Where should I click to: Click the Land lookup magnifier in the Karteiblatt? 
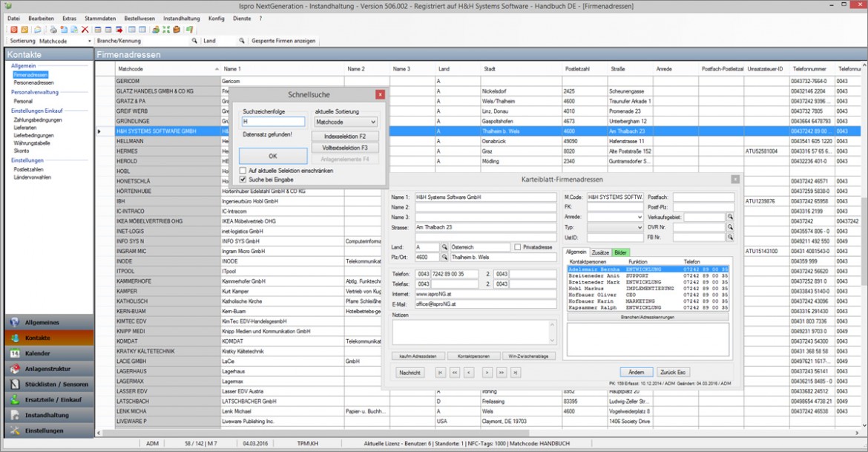pyautogui.click(x=444, y=246)
